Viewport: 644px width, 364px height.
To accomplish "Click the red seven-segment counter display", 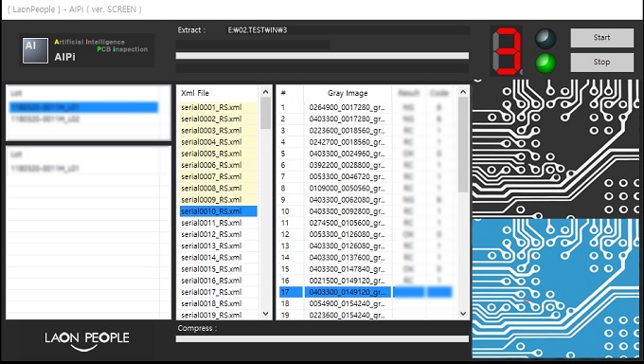I will pyautogui.click(x=507, y=51).
